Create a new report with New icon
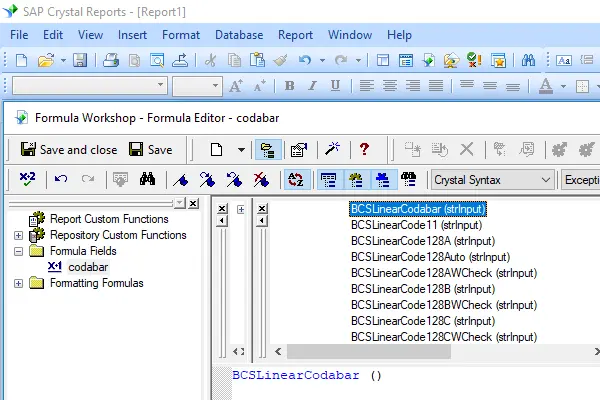The width and height of the screenshot is (600, 400). pos(21,60)
